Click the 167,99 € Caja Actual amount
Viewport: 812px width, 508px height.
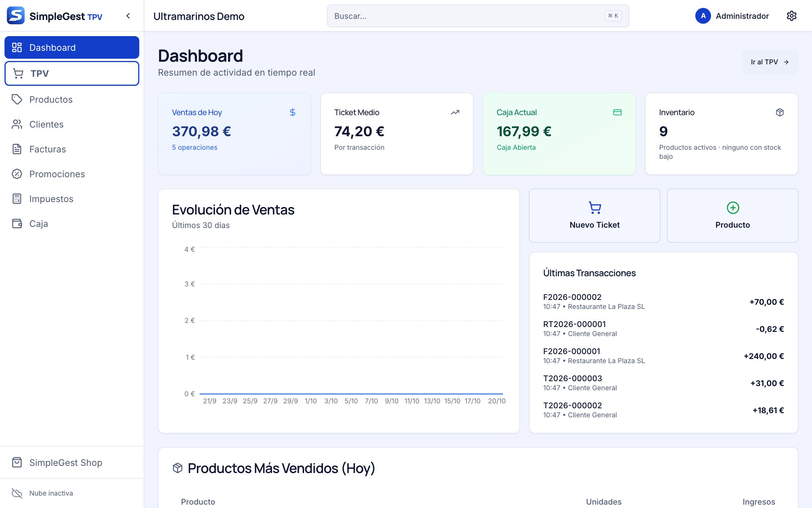[524, 131]
